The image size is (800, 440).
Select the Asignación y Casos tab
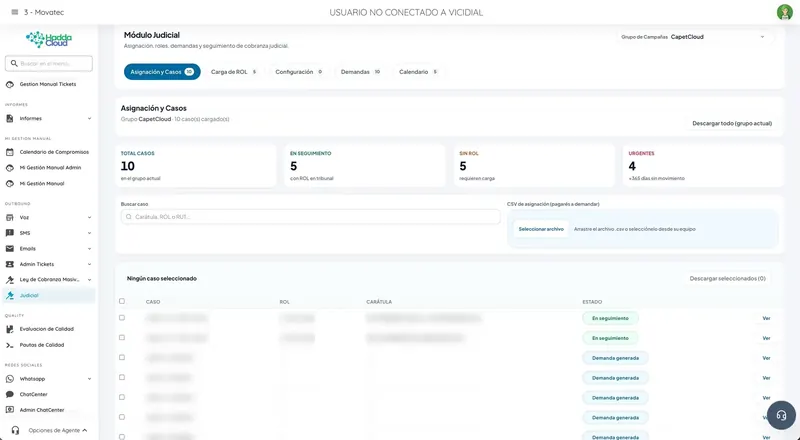point(162,72)
